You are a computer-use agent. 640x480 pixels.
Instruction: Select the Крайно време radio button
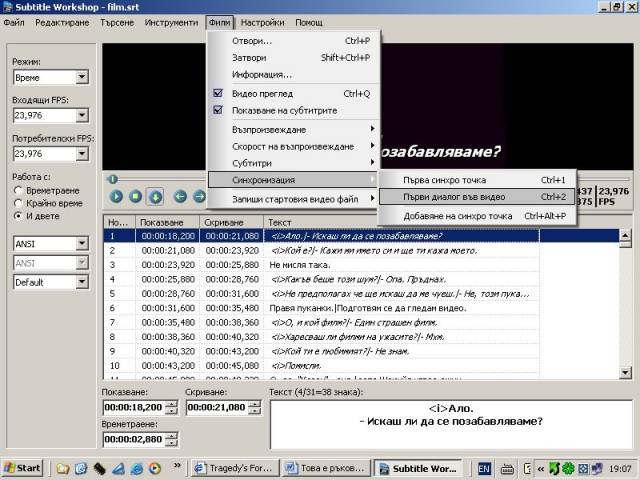(18, 203)
